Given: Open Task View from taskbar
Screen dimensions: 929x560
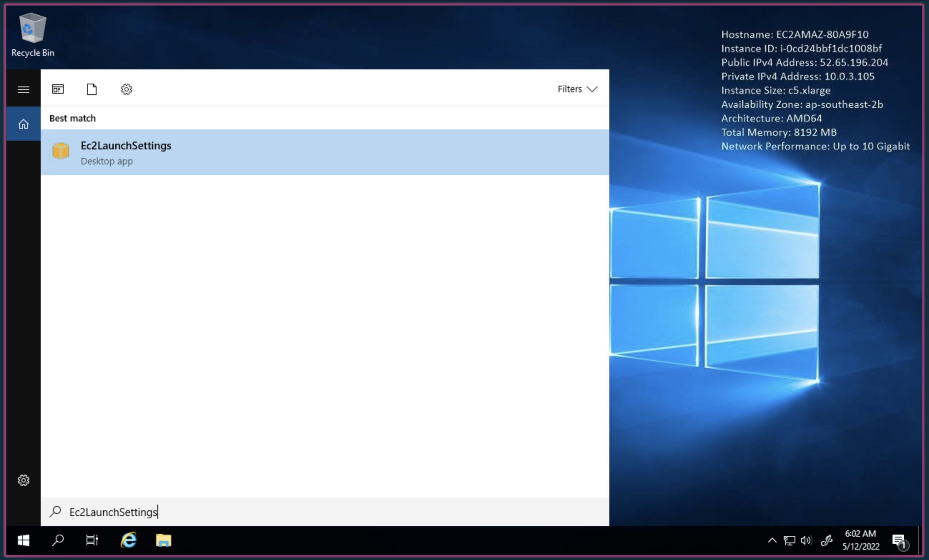Looking at the screenshot, I should pyautogui.click(x=92, y=540).
